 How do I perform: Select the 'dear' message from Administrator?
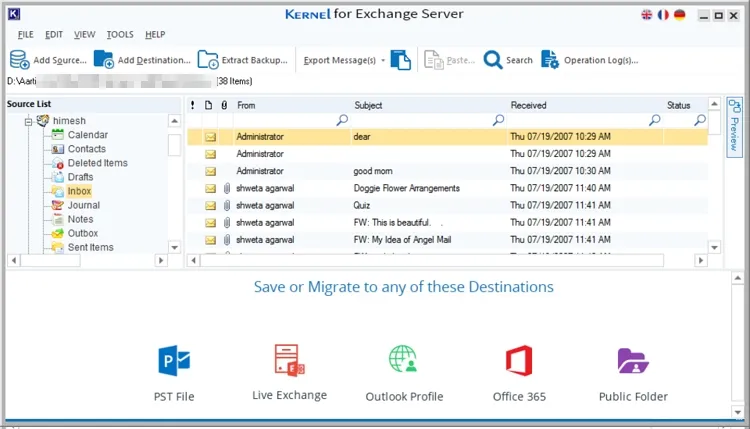447,137
